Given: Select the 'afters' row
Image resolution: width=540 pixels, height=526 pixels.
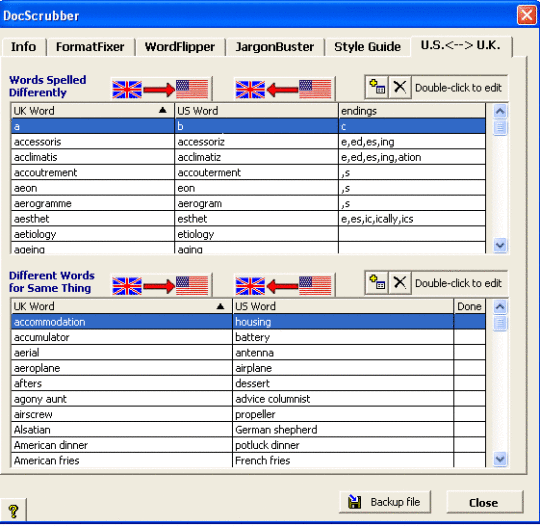Looking at the screenshot, I should point(248,383).
